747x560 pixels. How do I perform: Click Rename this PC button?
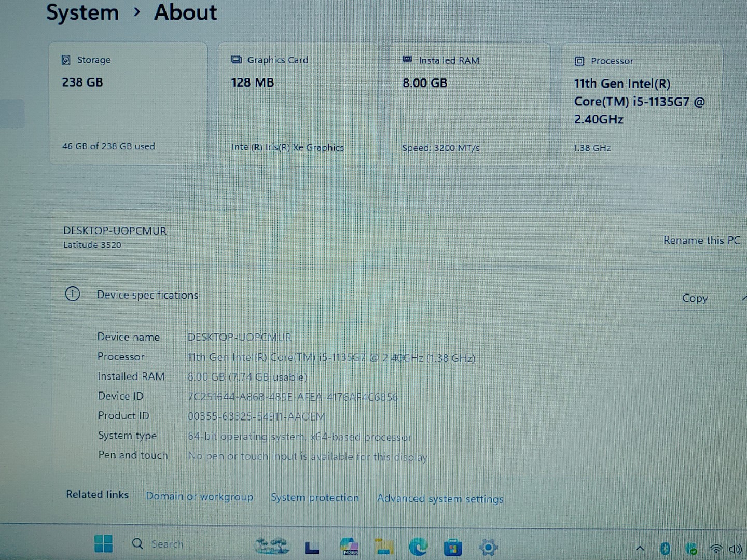point(701,241)
